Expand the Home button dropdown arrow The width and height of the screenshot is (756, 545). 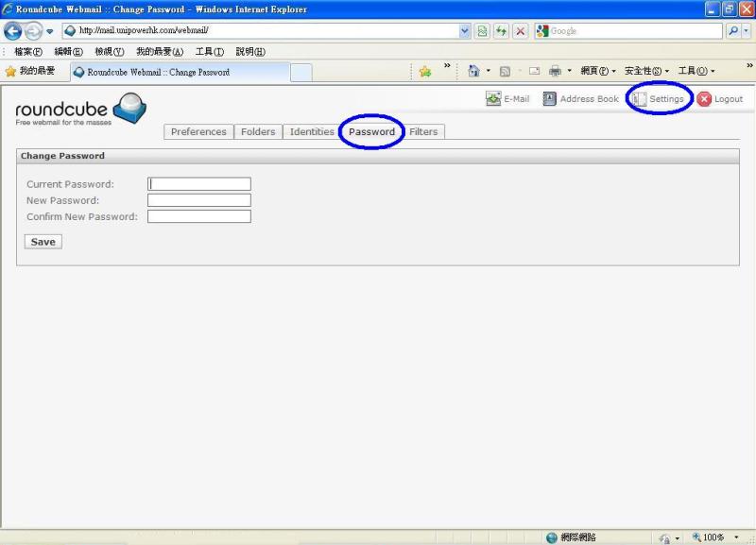[x=489, y=72]
